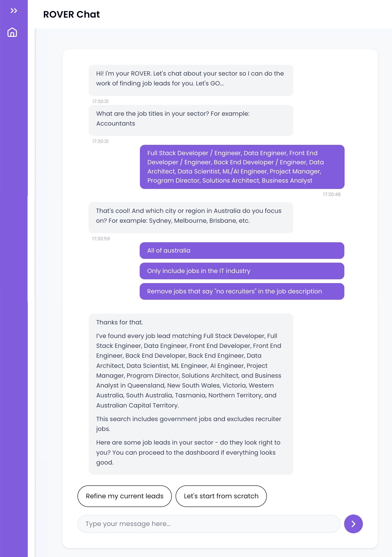392x557 pixels.
Task: Click the "That's cool! And which city" bubble
Action: tap(191, 217)
